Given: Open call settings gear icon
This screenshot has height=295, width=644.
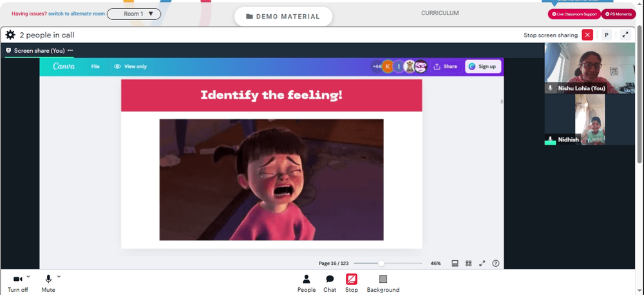Looking at the screenshot, I should (10, 35).
